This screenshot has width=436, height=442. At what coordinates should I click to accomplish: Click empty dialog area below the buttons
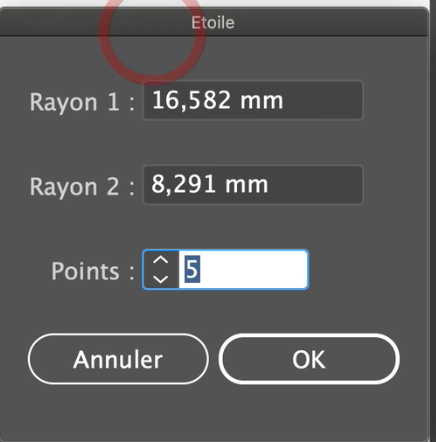coord(213,413)
